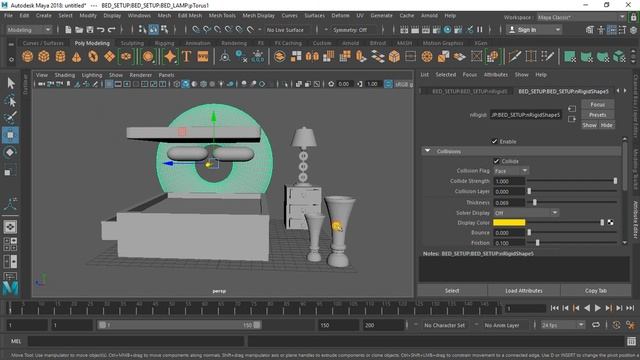Click the Open Scene folder icon
The width and height of the screenshot is (640, 360).
(x=79, y=29)
